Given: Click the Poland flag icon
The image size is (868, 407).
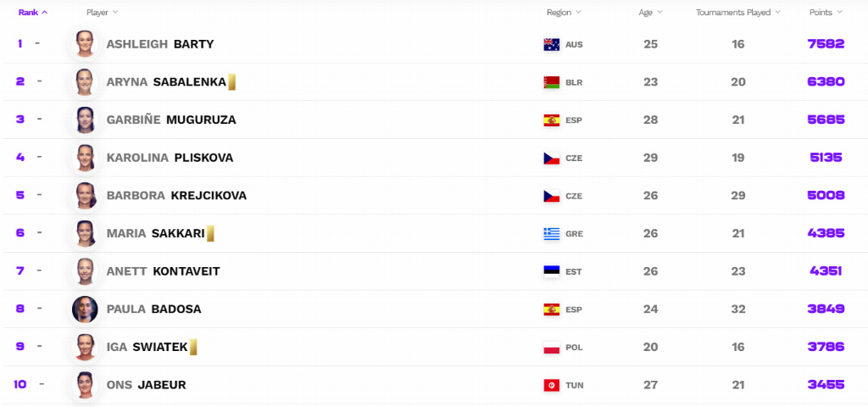Looking at the screenshot, I should [x=551, y=347].
